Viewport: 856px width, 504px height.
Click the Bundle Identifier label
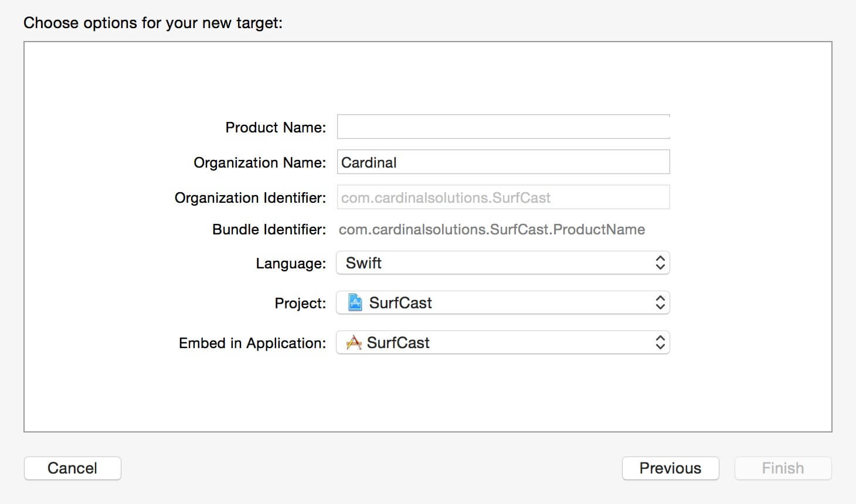point(269,230)
